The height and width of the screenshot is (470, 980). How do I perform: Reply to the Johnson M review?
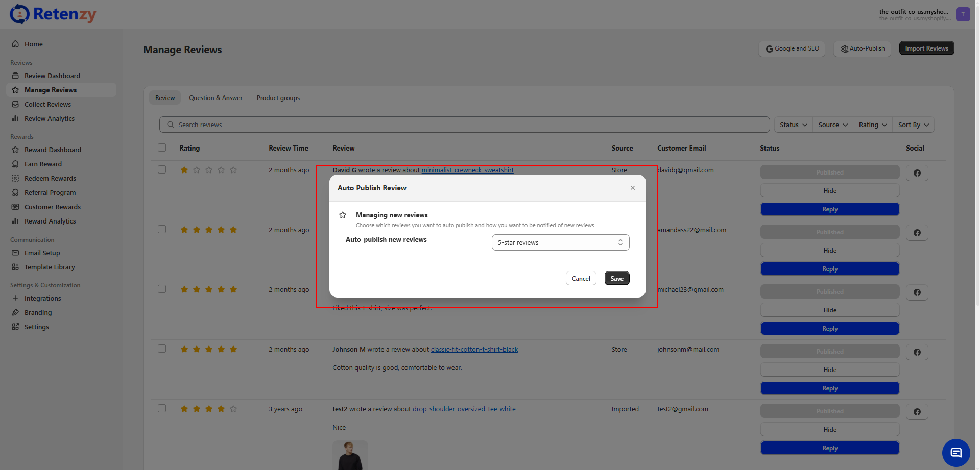830,388
